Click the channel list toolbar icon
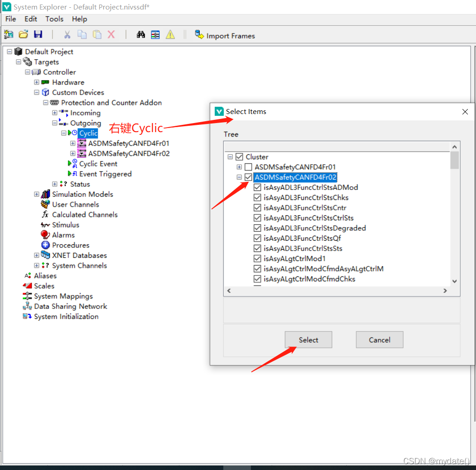This screenshot has height=470, width=476. point(156,35)
